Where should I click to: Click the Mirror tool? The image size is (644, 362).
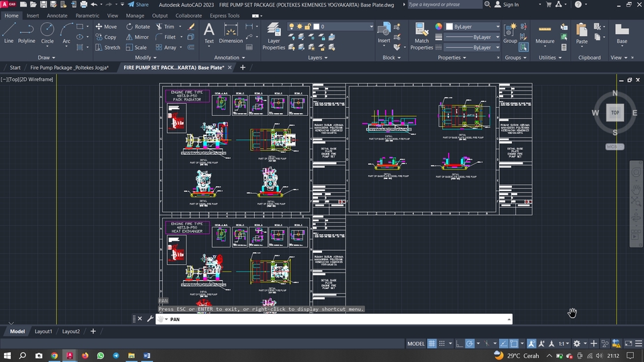tap(137, 37)
